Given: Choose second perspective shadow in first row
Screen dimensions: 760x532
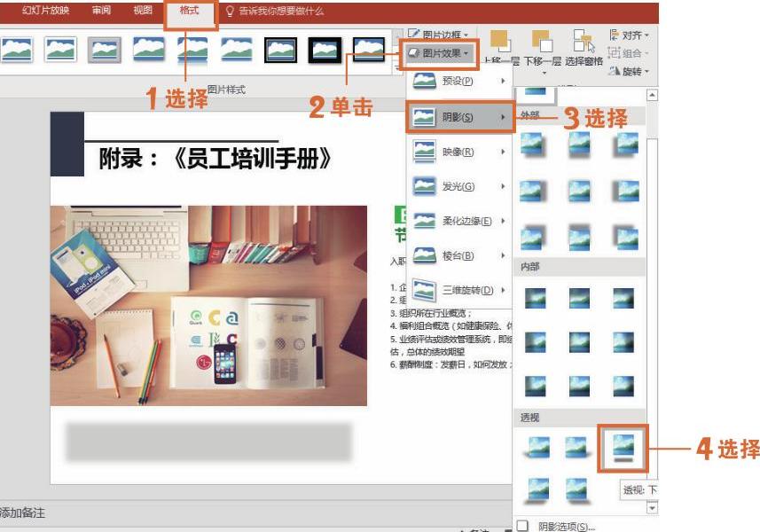Looking at the screenshot, I should [576, 448].
